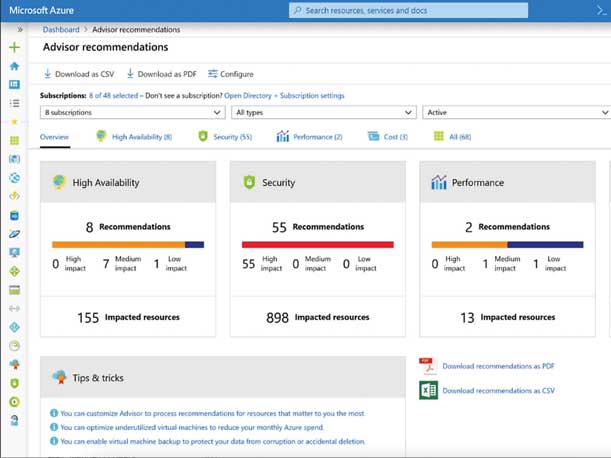Click Download recommendations as PDF link

point(497,367)
